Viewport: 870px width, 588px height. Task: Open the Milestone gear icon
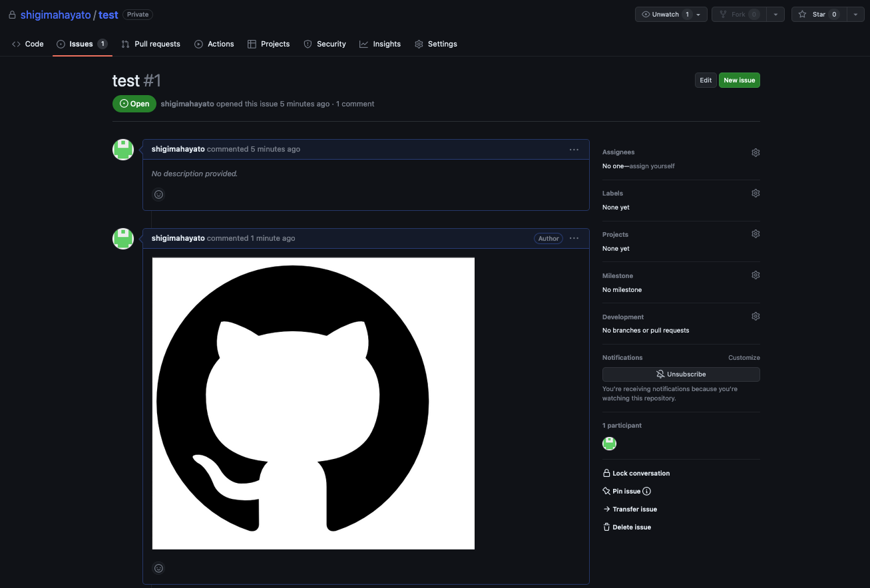coord(756,275)
